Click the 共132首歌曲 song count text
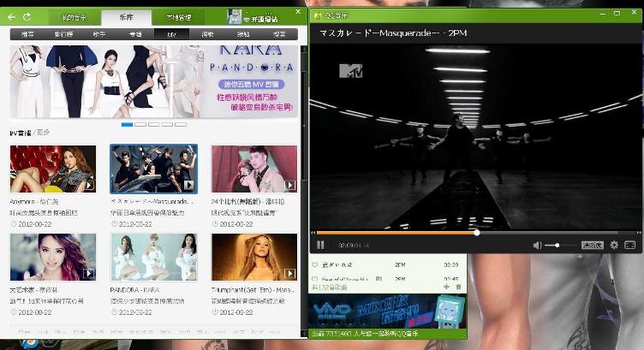 330,288
